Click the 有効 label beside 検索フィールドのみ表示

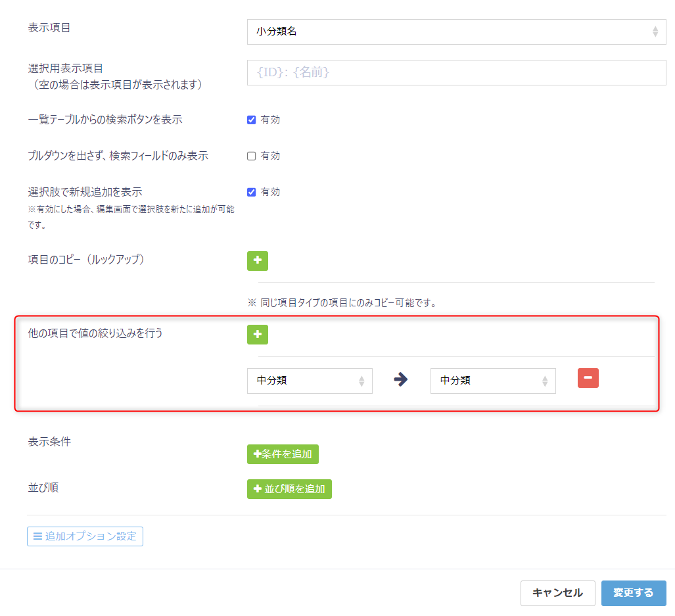coord(270,156)
